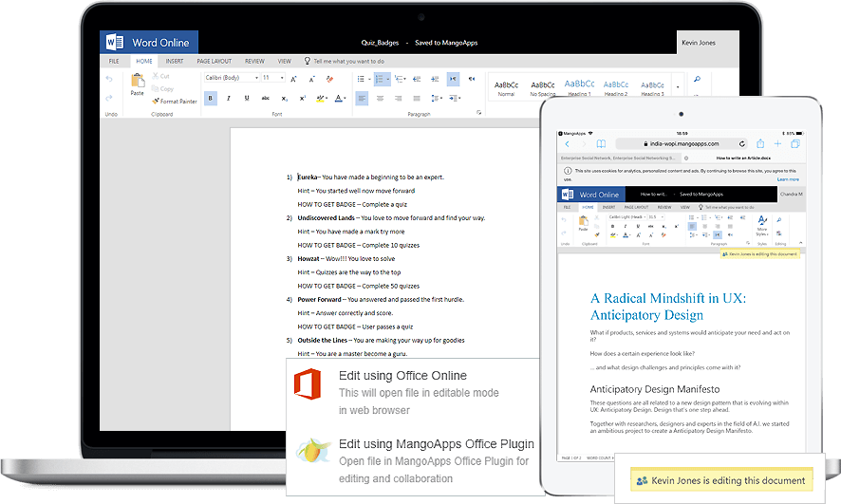
Task: Click Justify alignment icon on laptop ribbon
Action: pos(417,98)
